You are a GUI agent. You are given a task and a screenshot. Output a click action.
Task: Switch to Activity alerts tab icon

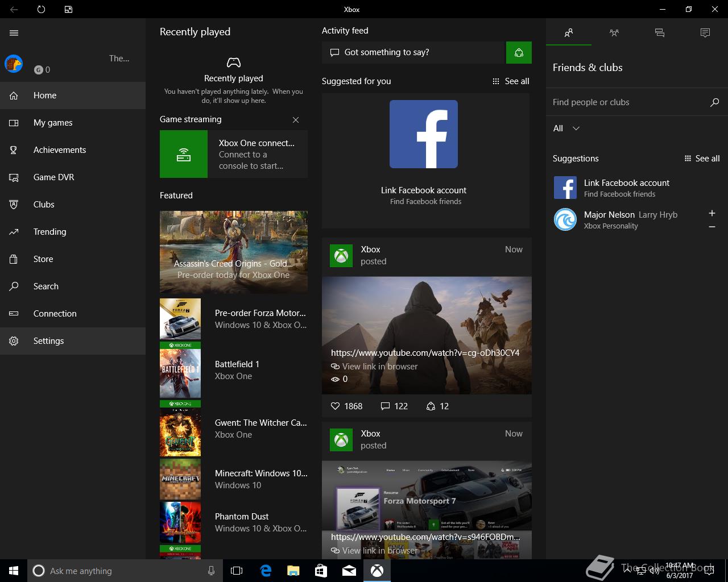[x=705, y=33]
